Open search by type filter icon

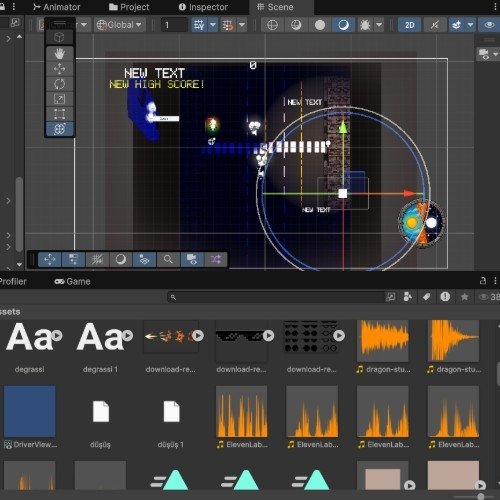click(x=408, y=297)
